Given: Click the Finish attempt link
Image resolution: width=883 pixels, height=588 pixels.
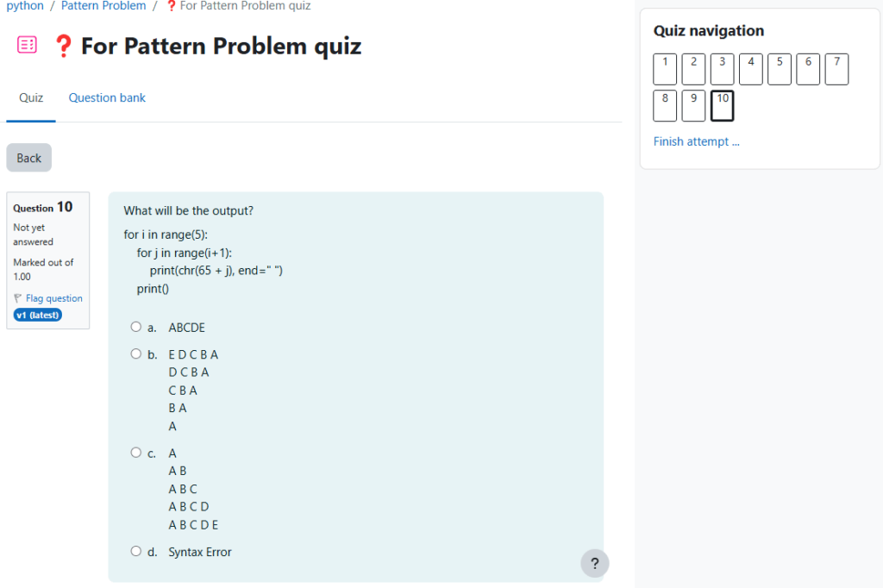Looking at the screenshot, I should [696, 141].
